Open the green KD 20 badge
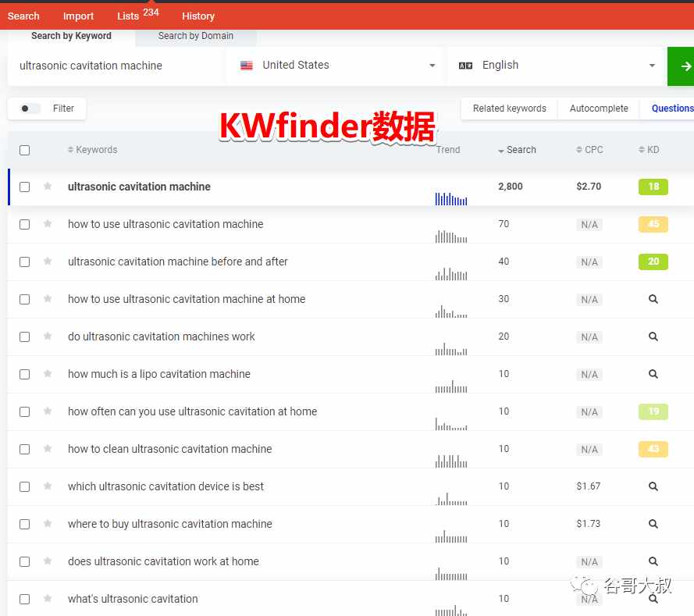694x616 pixels. pyautogui.click(x=653, y=262)
